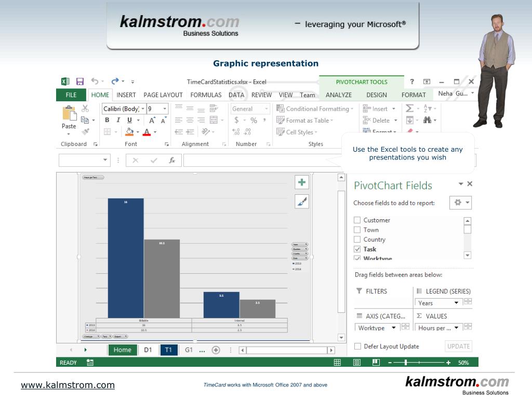
Task: Open the Excel Help question mark
Action: click(x=412, y=82)
